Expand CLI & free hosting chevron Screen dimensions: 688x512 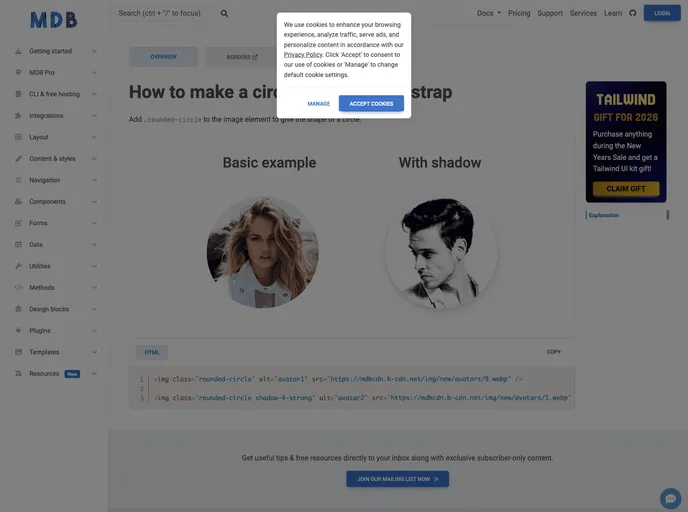[x=94, y=94]
